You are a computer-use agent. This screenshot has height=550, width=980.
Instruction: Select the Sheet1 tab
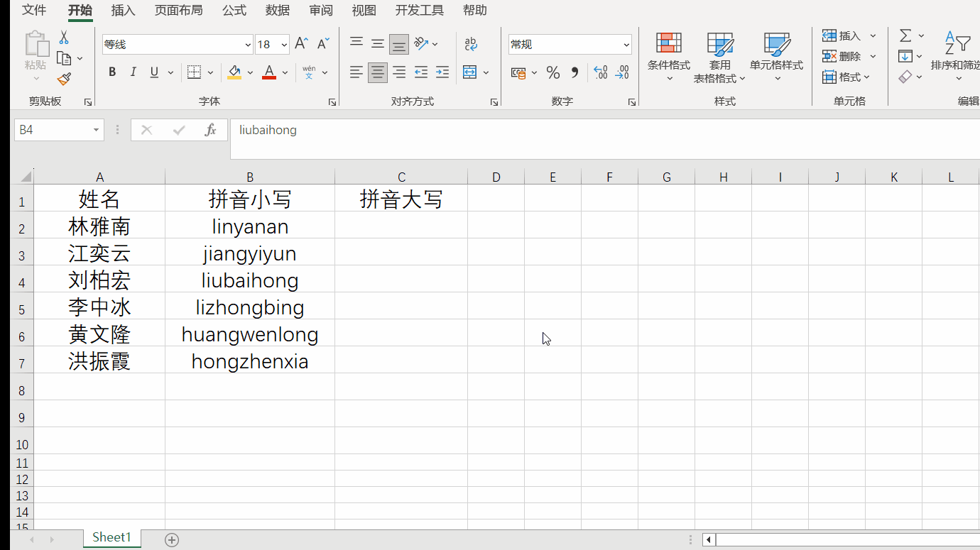pyautogui.click(x=112, y=538)
